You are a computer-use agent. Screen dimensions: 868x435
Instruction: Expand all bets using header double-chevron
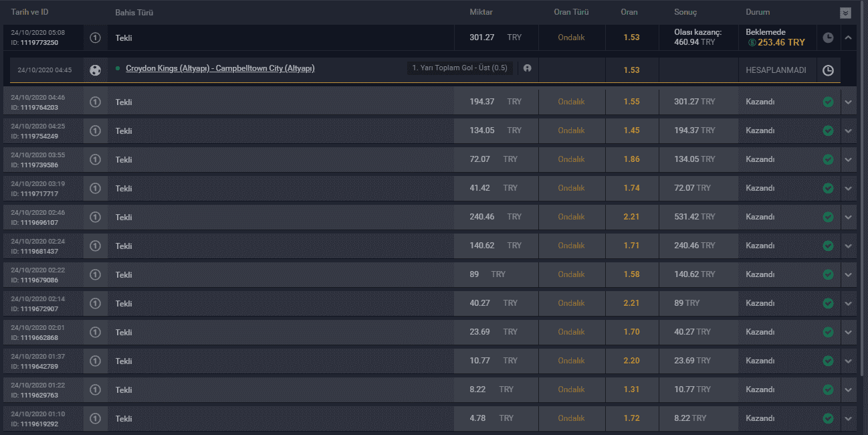pos(846,12)
